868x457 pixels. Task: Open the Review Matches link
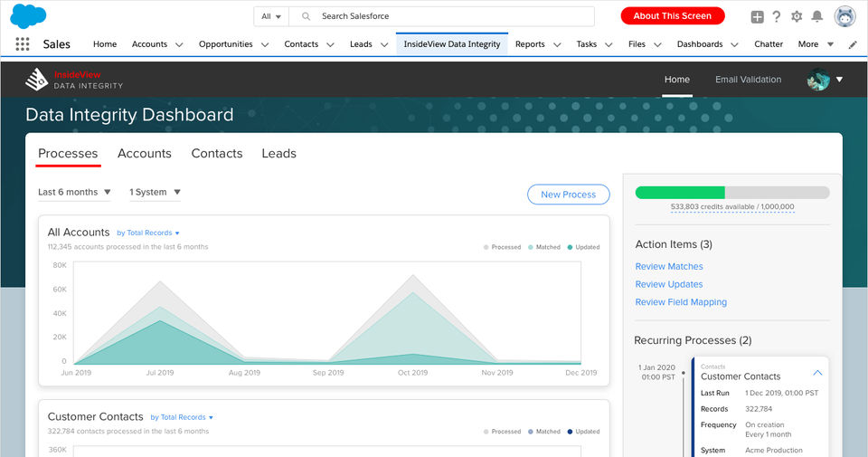669,266
